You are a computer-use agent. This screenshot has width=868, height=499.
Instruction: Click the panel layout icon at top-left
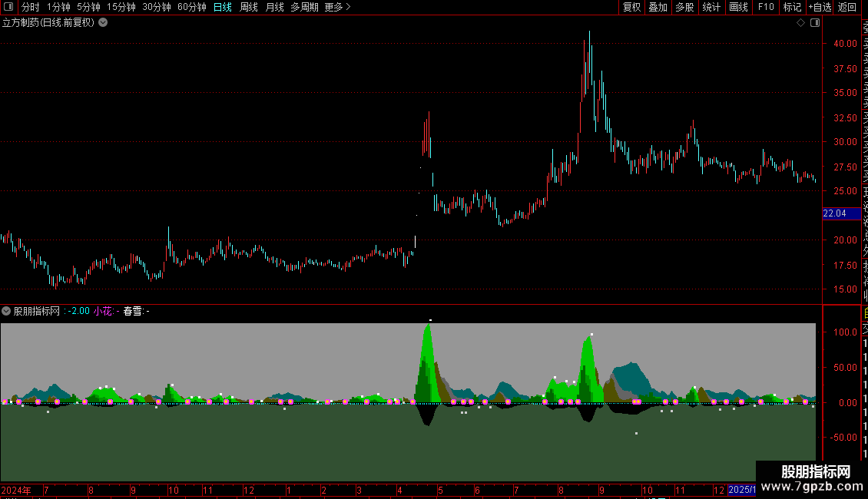coord(8,7)
